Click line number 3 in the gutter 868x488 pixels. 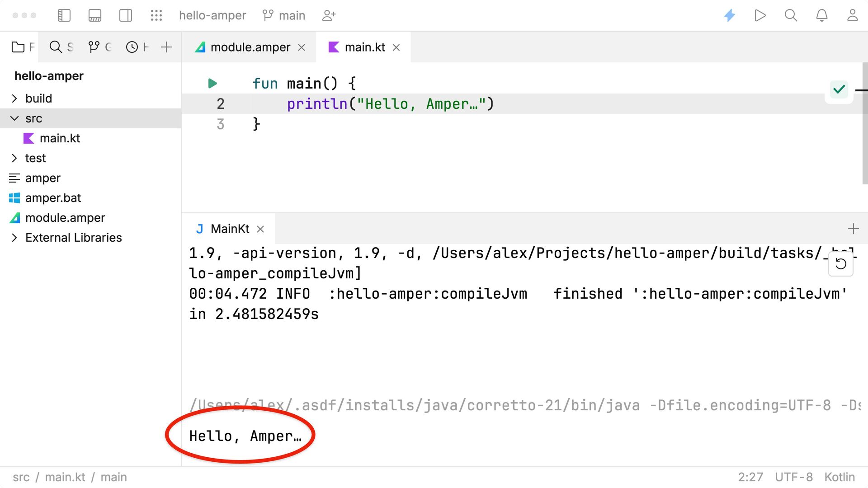[x=220, y=124]
